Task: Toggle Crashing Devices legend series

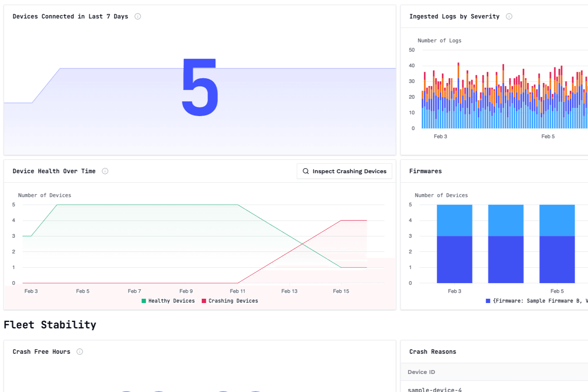Action: pos(230,301)
